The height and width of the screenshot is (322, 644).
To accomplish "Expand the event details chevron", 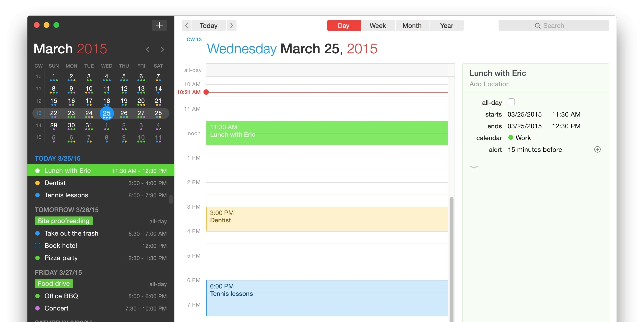I will pyautogui.click(x=474, y=166).
